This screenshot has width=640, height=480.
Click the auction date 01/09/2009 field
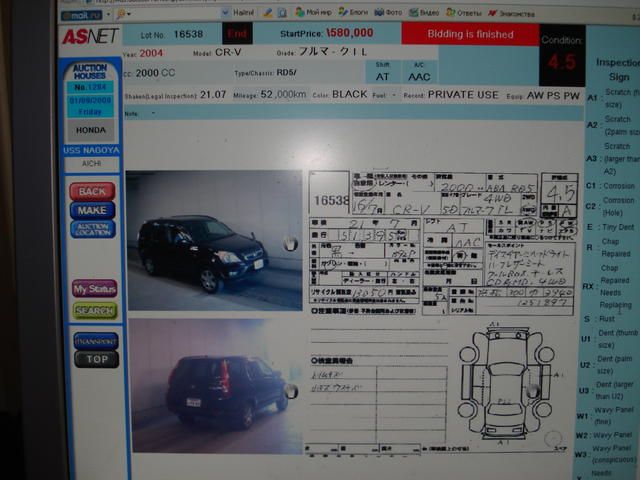[x=90, y=100]
